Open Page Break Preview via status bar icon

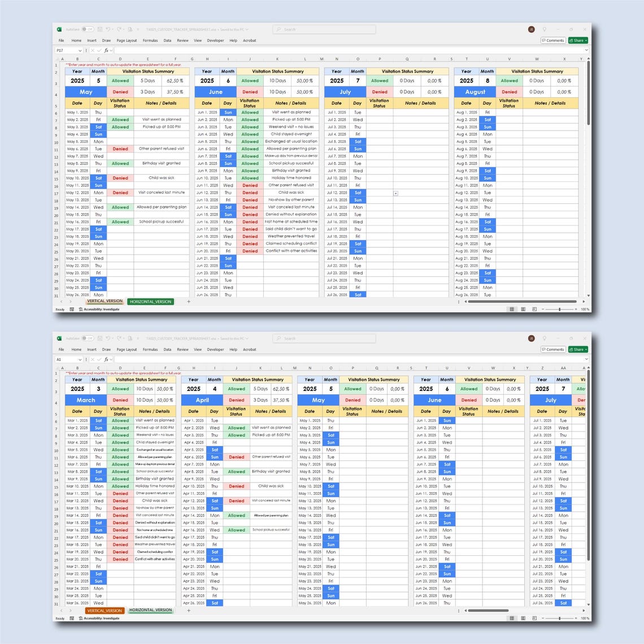tap(534, 309)
